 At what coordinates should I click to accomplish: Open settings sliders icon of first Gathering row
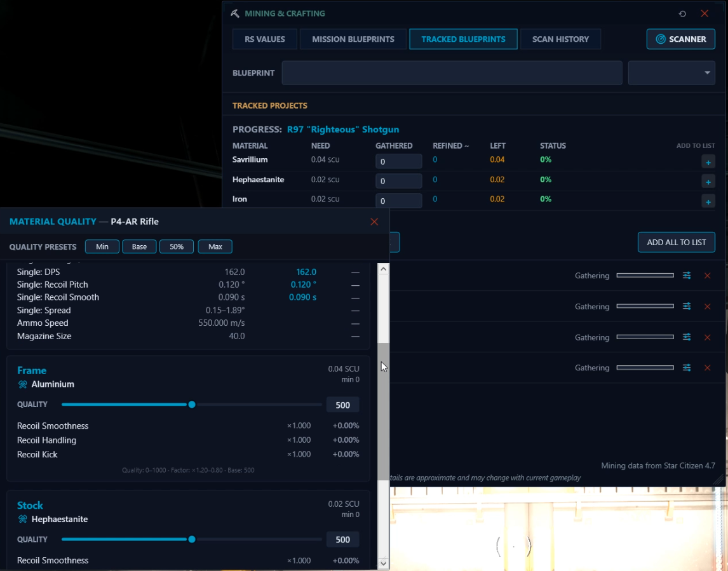click(x=687, y=275)
